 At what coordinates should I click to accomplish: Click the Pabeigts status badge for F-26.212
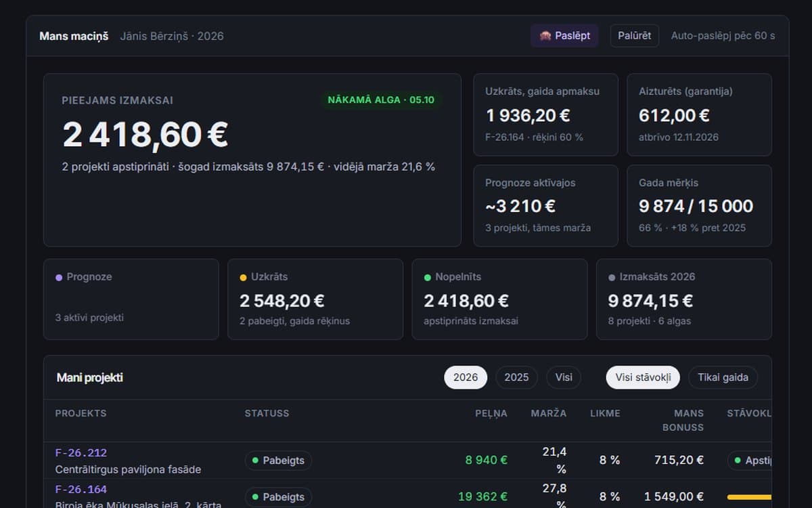pyautogui.click(x=278, y=461)
